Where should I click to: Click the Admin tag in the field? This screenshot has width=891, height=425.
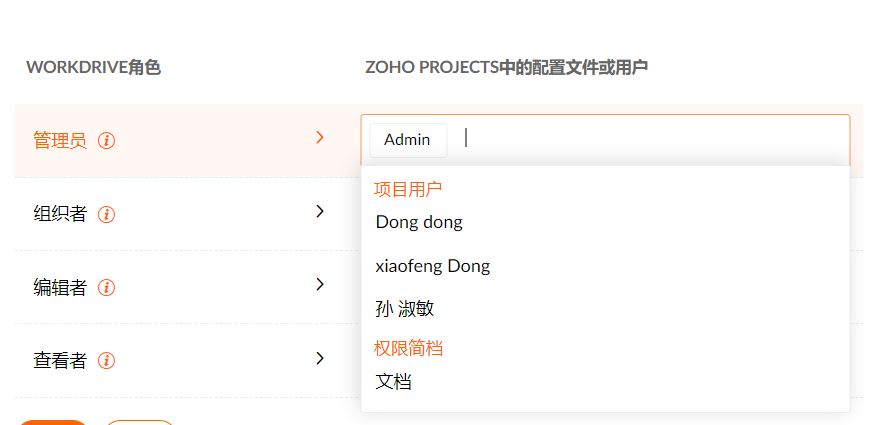[x=407, y=140]
